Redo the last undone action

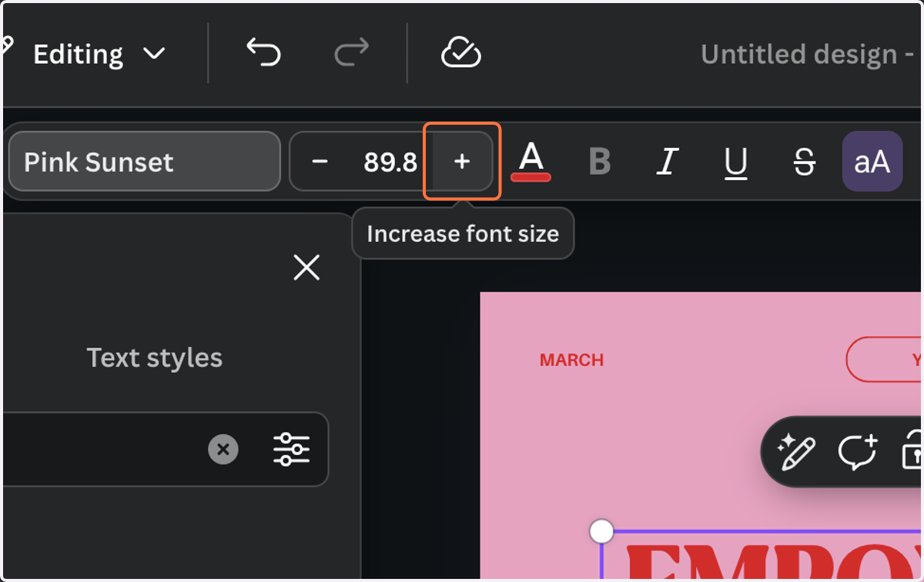tap(352, 53)
